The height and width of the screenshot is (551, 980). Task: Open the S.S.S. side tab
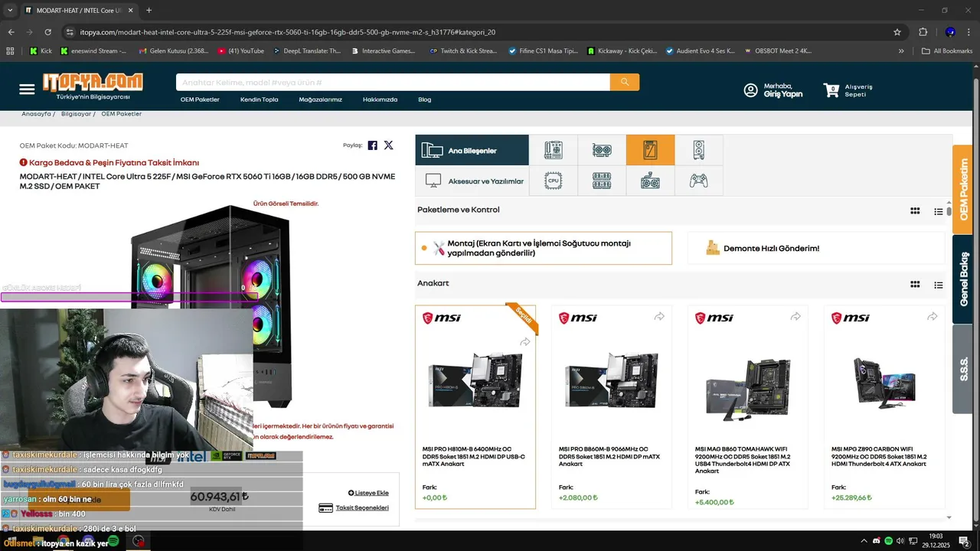963,369
